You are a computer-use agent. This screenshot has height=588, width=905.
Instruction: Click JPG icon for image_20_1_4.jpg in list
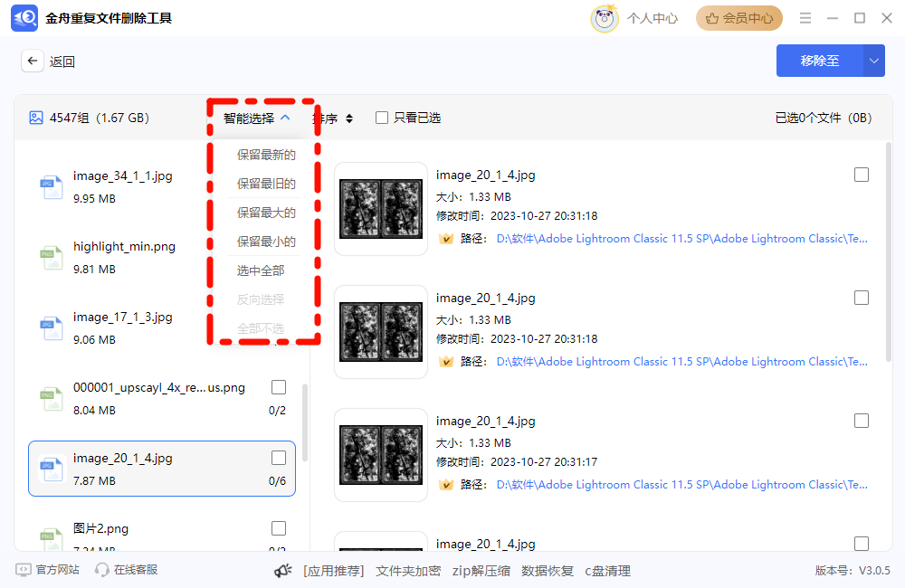(52, 469)
